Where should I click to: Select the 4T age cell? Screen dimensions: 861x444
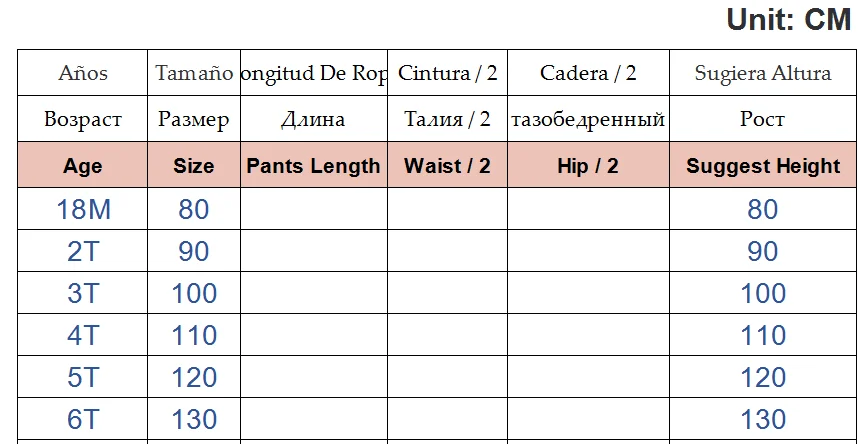[83, 335]
